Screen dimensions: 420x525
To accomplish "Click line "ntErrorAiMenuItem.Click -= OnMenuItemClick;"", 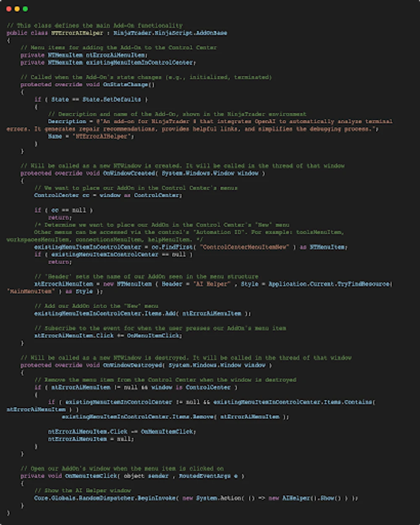I will pyautogui.click(x=122, y=432).
